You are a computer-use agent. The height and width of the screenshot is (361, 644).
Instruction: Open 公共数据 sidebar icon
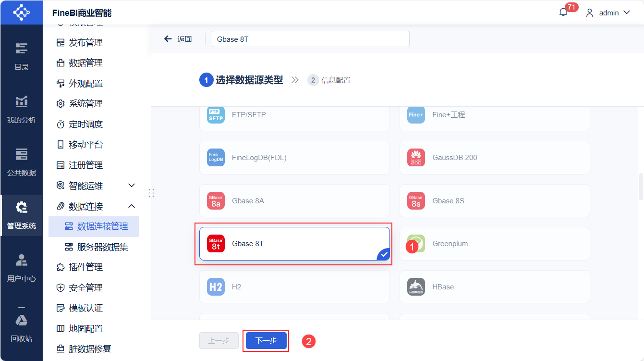(21, 162)
